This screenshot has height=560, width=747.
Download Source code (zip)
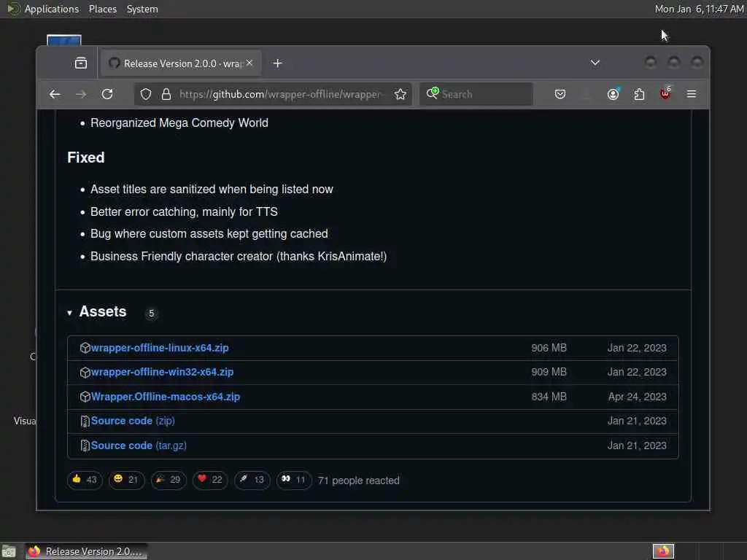coord(133,421)
